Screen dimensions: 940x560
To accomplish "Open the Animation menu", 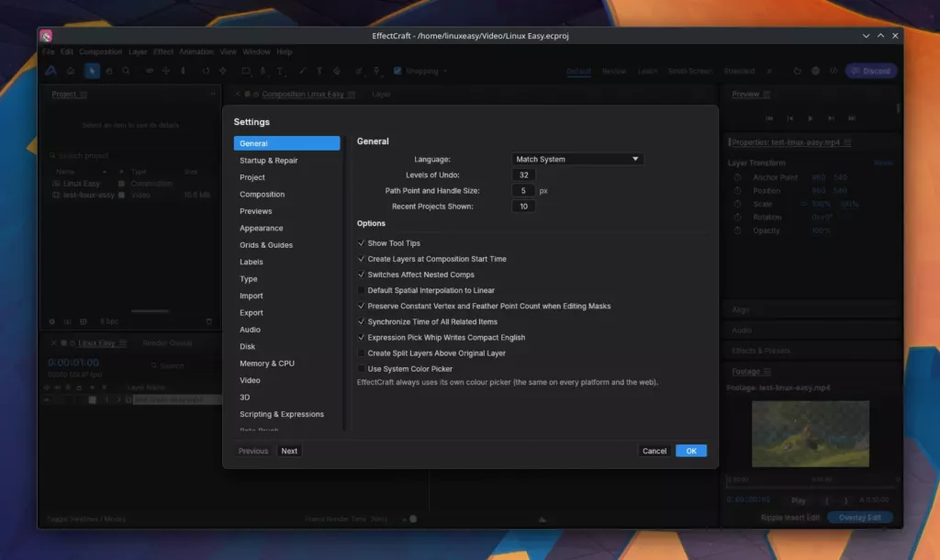I will coord(196,51).
